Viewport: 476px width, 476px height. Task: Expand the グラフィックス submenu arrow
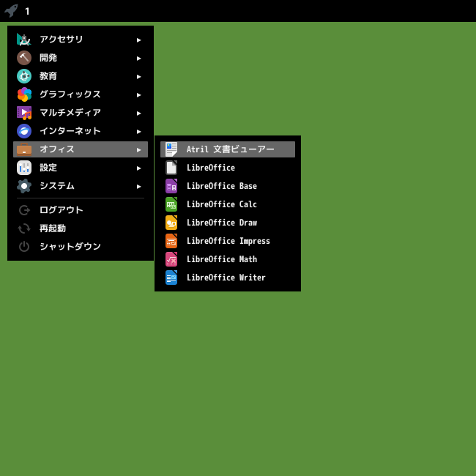(x=138, y=94)
